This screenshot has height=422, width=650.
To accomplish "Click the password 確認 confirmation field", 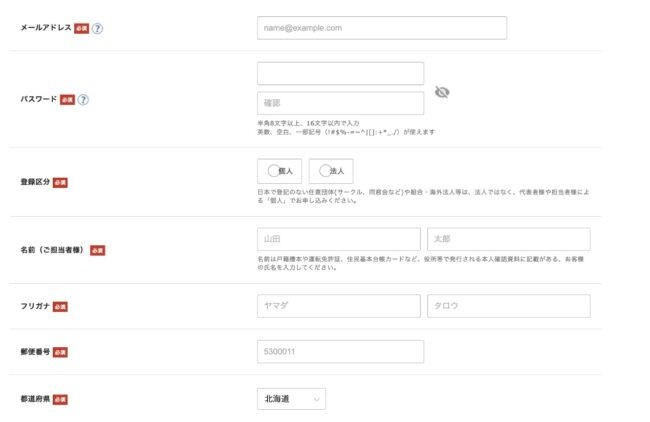I will [x=340, y=103].
